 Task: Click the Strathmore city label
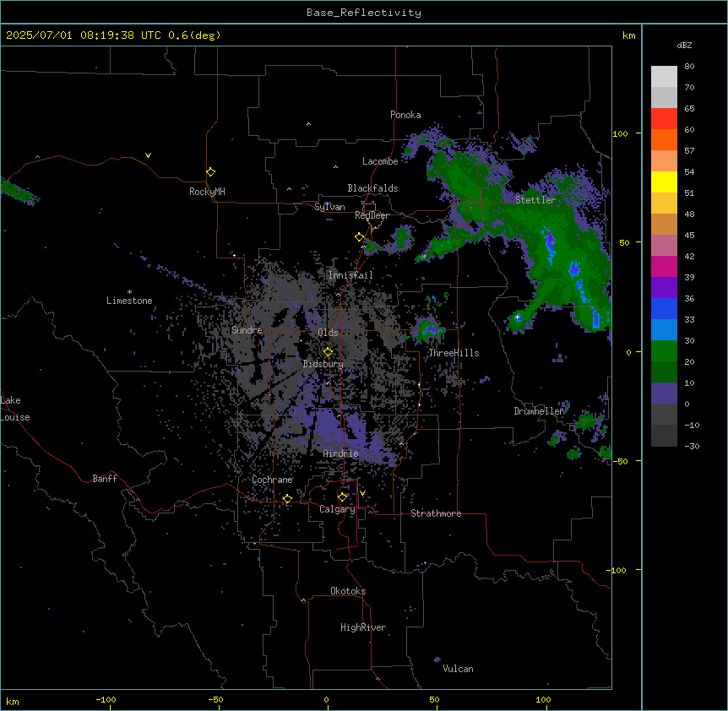click(x=436, y=513)
